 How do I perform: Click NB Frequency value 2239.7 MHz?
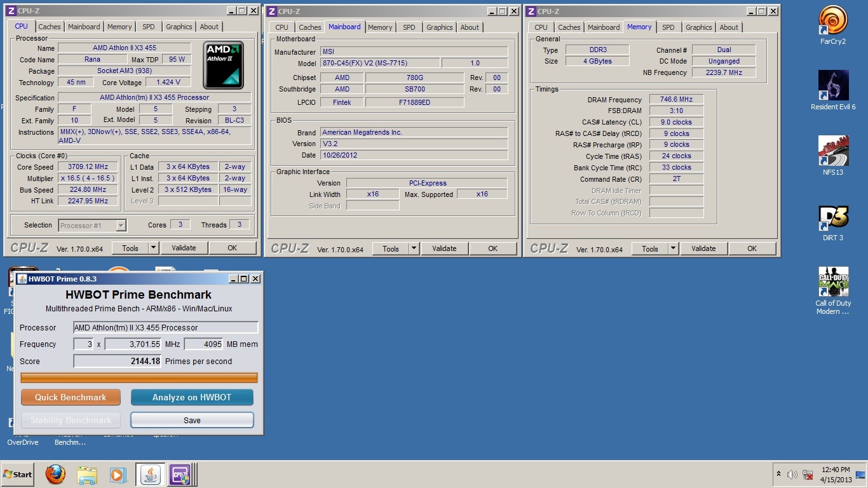724,72
